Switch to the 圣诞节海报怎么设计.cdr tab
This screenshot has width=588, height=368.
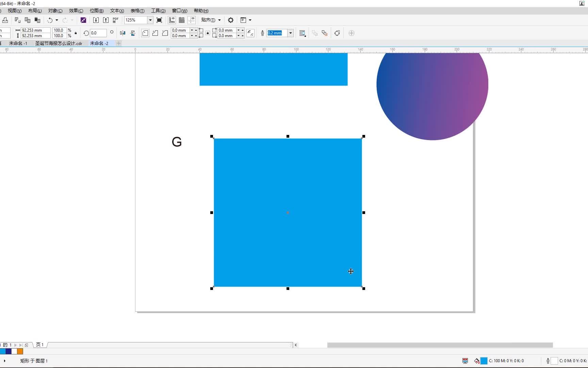click(x=59, y=43)
